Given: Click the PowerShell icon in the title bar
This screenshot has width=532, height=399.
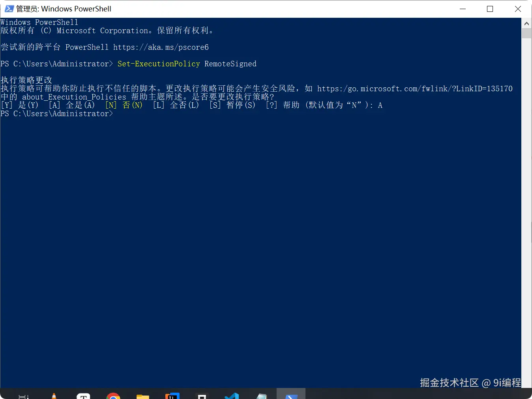Looking at the screenshot, I should coord(9,9).
